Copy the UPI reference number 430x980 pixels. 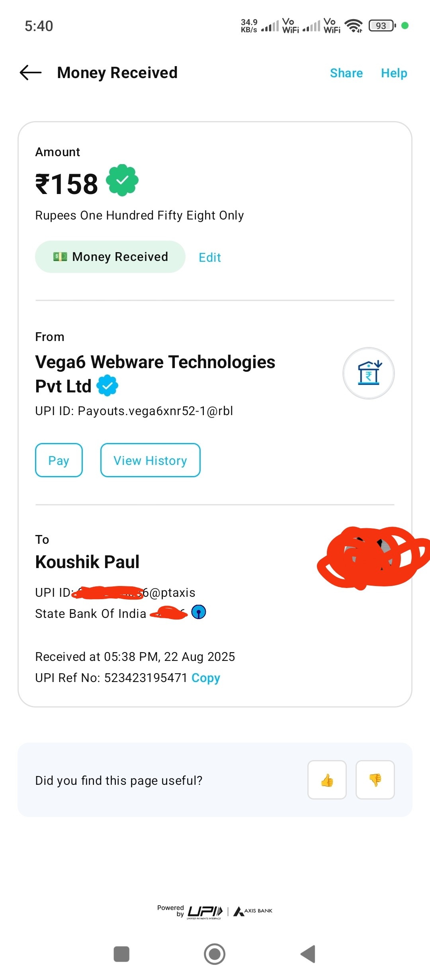pyautogui.click(x=206, y=678)
